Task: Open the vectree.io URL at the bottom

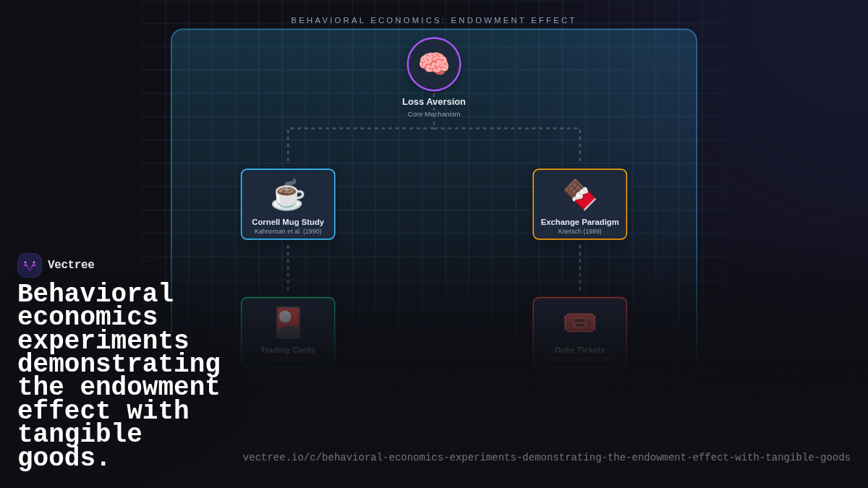Action: (x=546, y=458)
